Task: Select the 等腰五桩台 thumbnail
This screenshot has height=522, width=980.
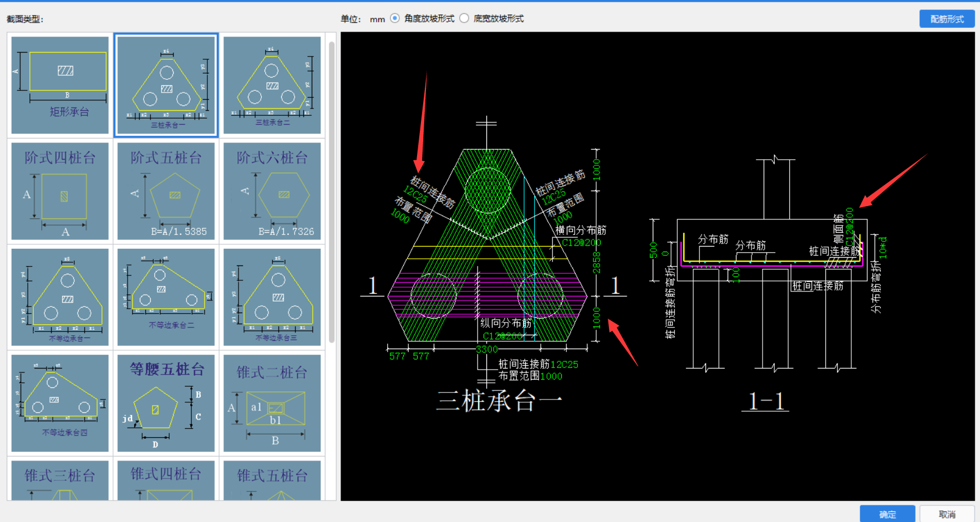Action: (166, 403)
